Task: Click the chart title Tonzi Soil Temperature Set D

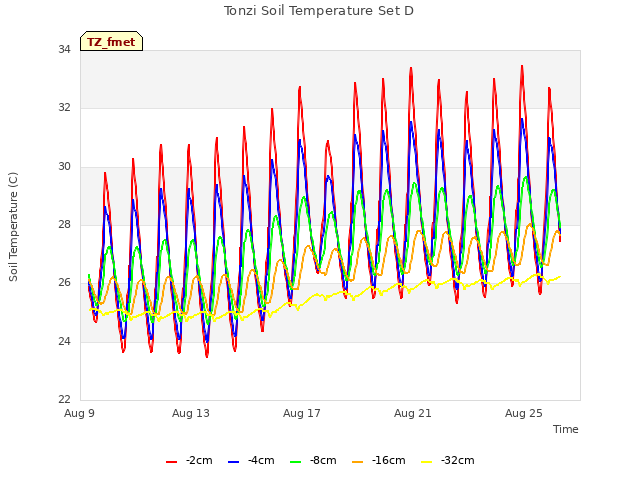Action: pyautogui.click(x=319, y=11)
